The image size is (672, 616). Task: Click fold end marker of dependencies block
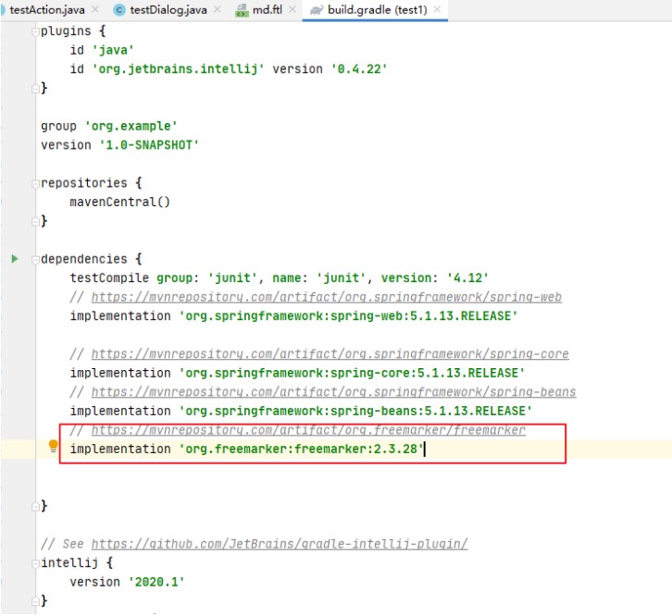point(35,506)
